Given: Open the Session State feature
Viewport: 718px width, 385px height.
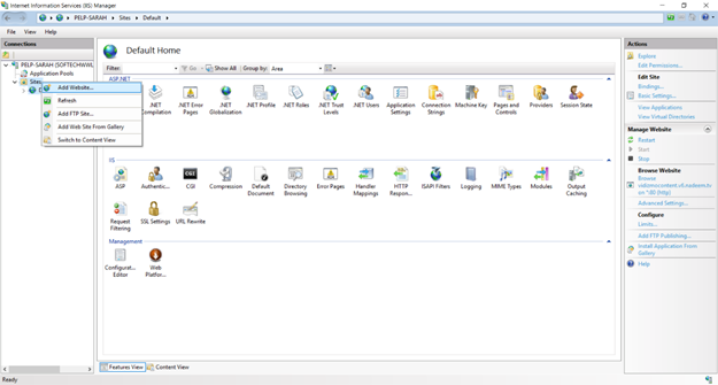Looking at the screenshot, I should pyautogui.click(x=576, y=97).
